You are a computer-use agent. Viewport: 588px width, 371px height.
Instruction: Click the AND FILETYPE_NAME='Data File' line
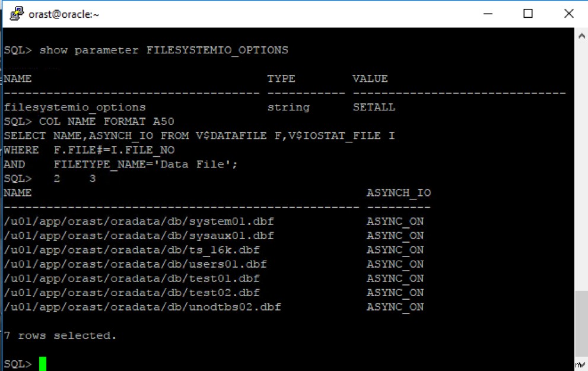point(120,164)
